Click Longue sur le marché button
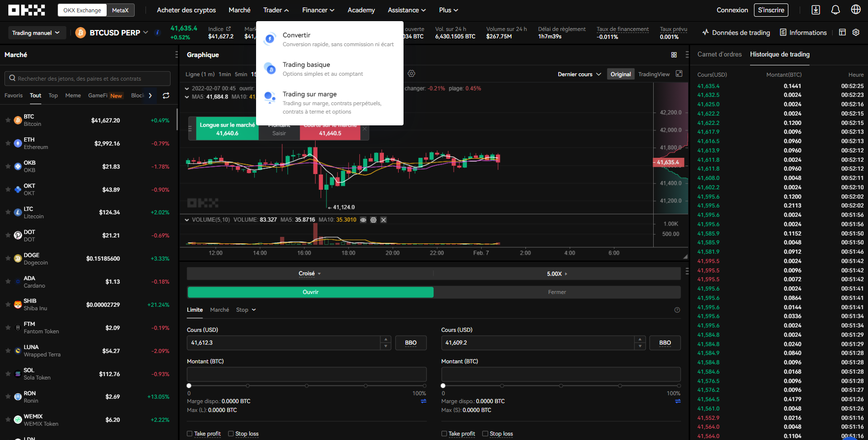Viewport: 868px width, 440px height. (227, 129)
